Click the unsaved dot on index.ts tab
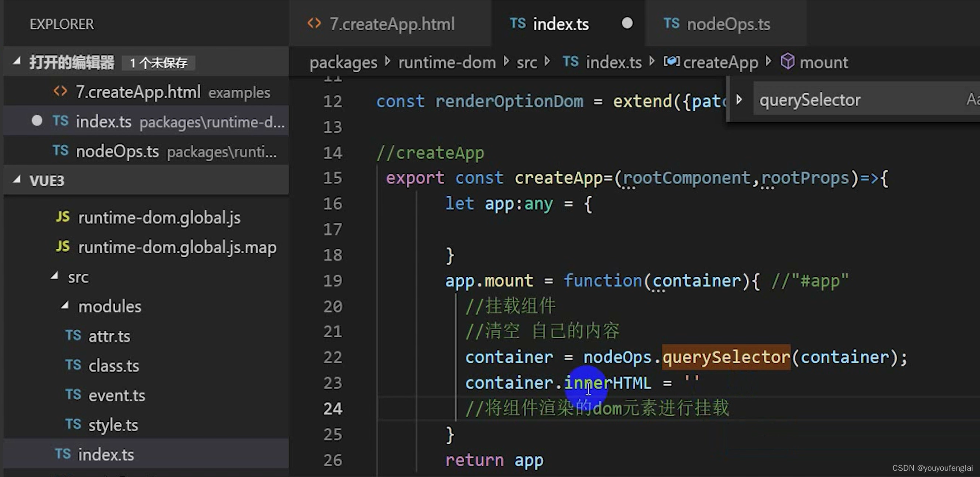Screen dimensions: 980x477 pyautogui.click(x=627, y=23)
